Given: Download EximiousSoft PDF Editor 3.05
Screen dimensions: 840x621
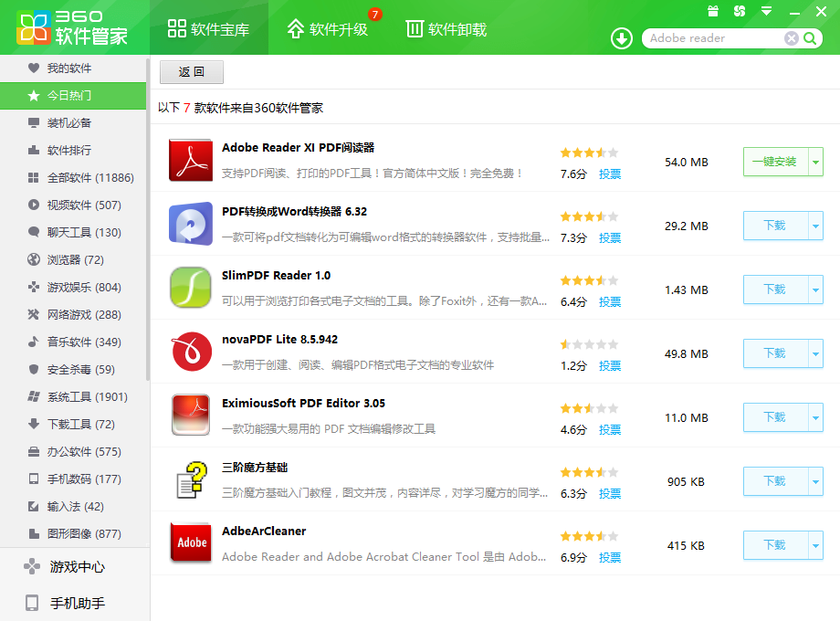Looking at the screenshot, I should pyautogui.click(x=775, y=416).
